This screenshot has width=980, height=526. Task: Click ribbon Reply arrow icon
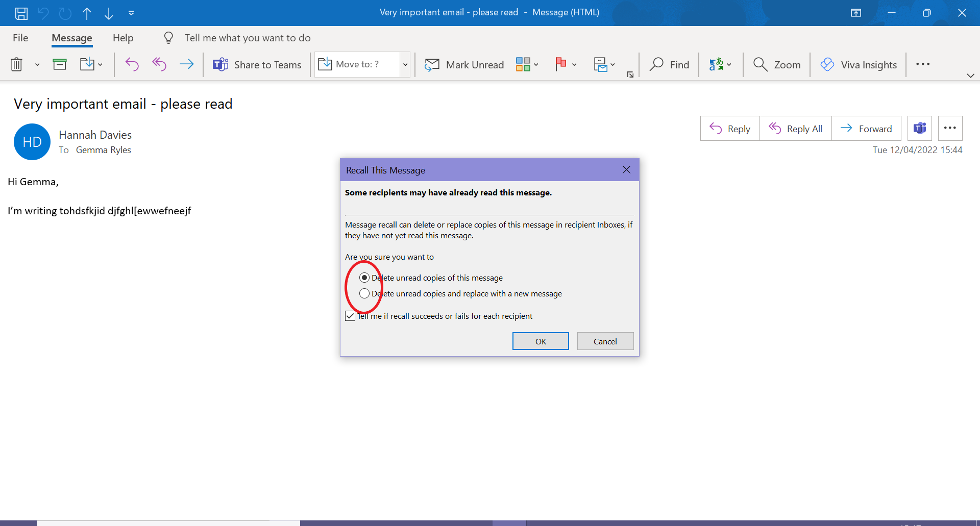(132, 64)
